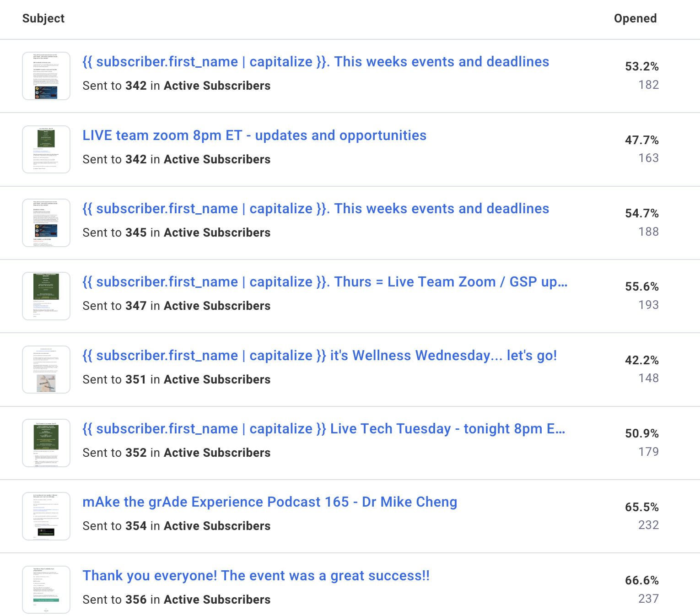The image size is (700, 616).
Task: Click the Thurs Live Team Zoom email thumbnail
Action: 46,296
